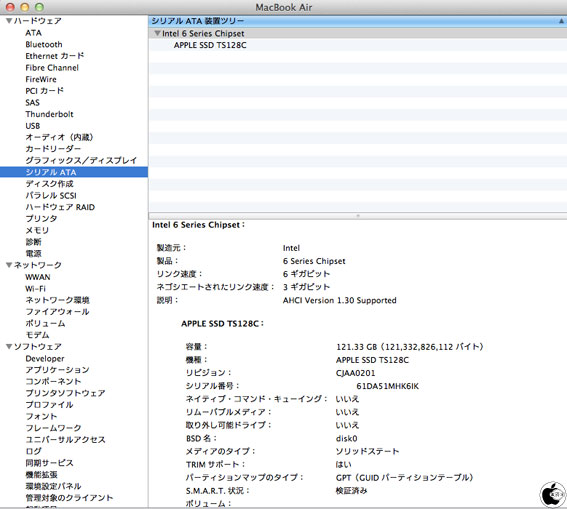This screenshot has width=567, height=509.
Task: Select パラレル SCSI entry
Action: 51,196
